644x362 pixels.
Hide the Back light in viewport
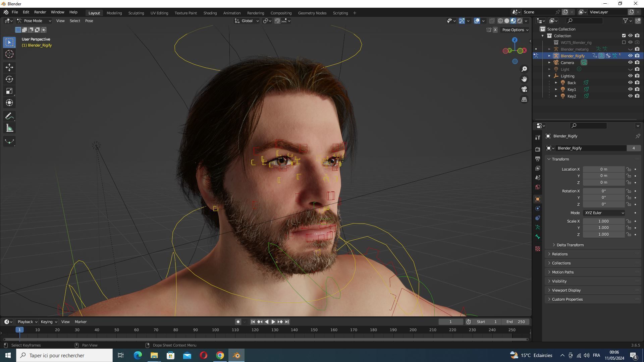pos(630,83)
